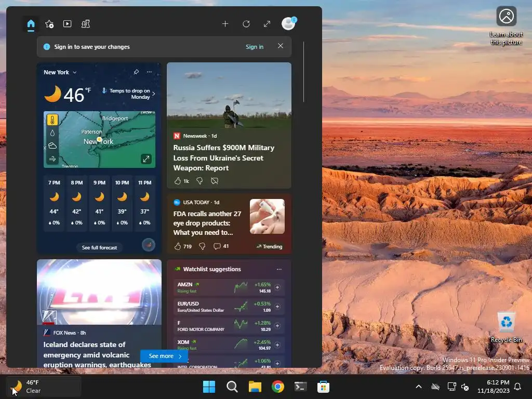Open the Home tab in widgets board
532x399 pixels.
(31, 24)
